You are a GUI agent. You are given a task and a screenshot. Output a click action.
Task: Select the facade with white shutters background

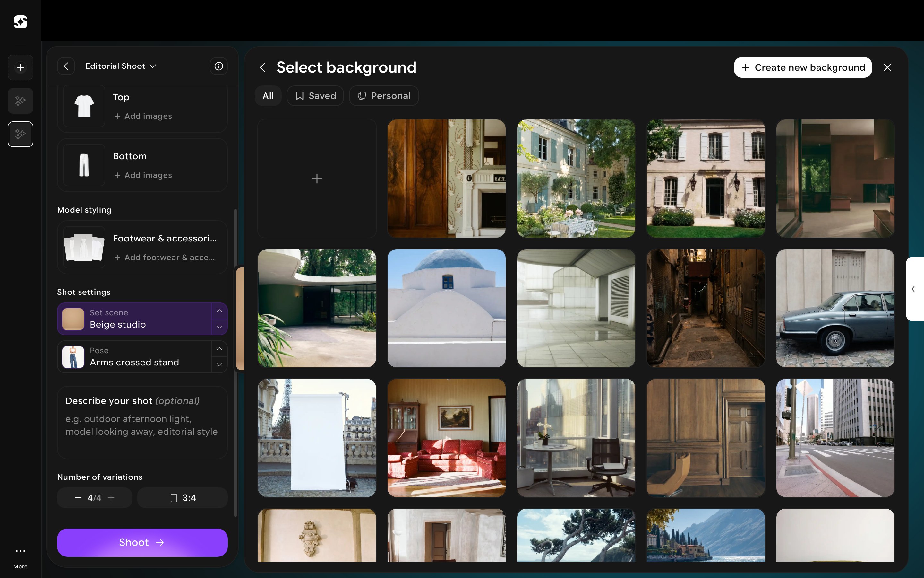point(706,179)
